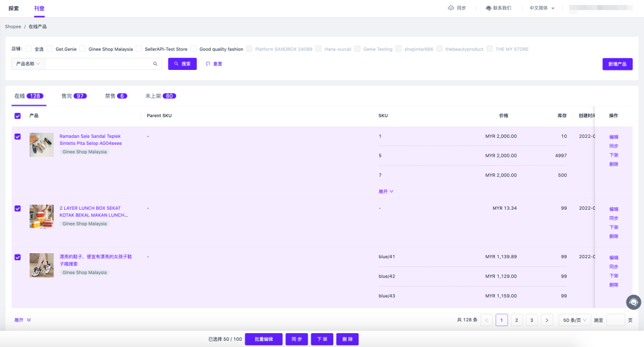Uncheck the Ramadan Sale Sandal product checkbox
The image size is (644, 347).
point(18,137)
